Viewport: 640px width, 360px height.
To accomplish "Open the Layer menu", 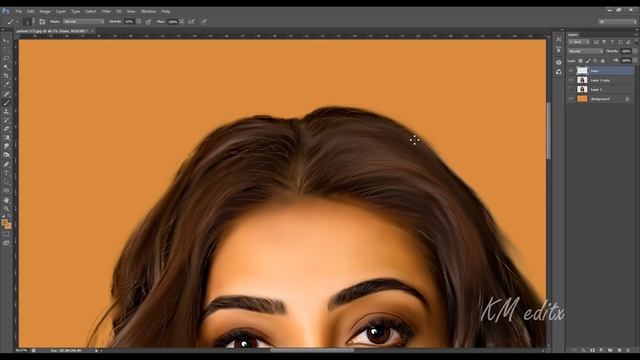I will pyautogui.click(x=61, y=11).
